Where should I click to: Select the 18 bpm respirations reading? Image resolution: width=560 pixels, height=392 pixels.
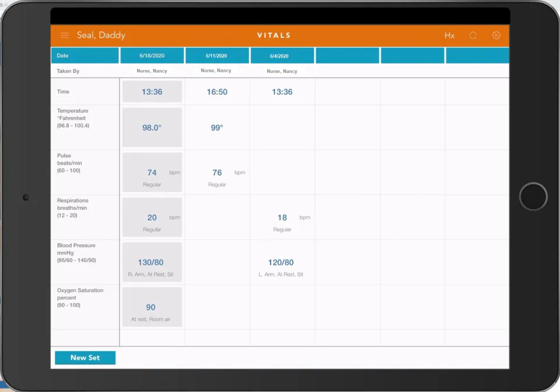tap(282, 218)
